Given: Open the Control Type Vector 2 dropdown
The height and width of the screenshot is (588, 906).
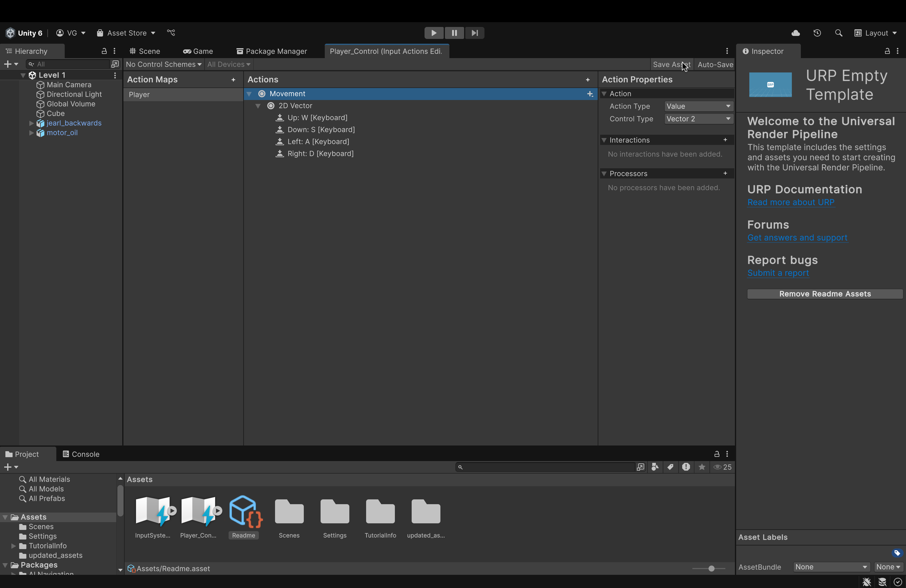Looking at the screenshot, I should pyautogui.click(x=699, y=119).
